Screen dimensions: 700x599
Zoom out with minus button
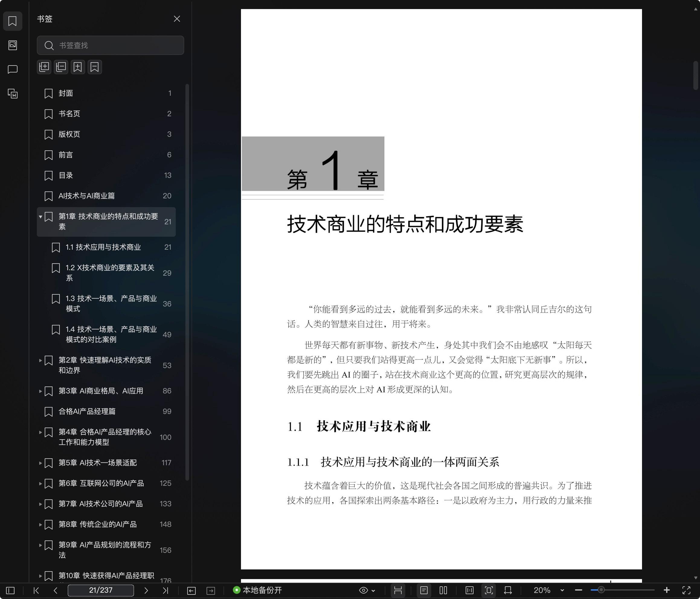578,591
